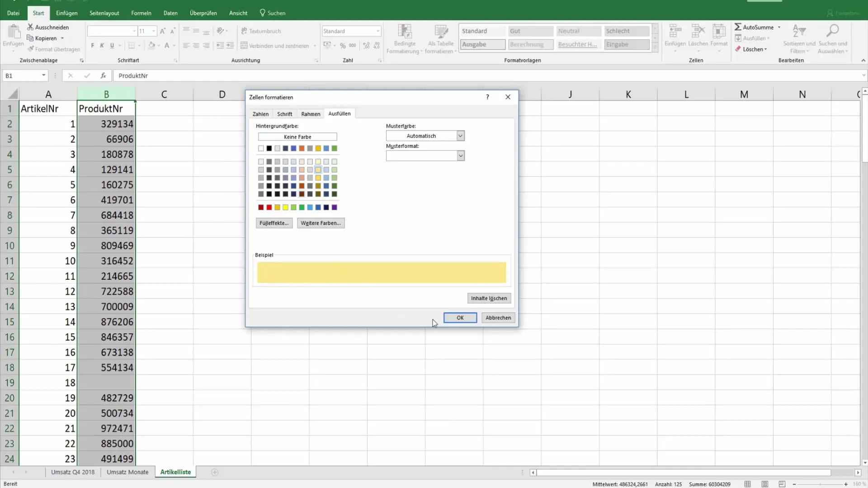
Task: Toggle left text alignment
Action: tap(186, 46)
